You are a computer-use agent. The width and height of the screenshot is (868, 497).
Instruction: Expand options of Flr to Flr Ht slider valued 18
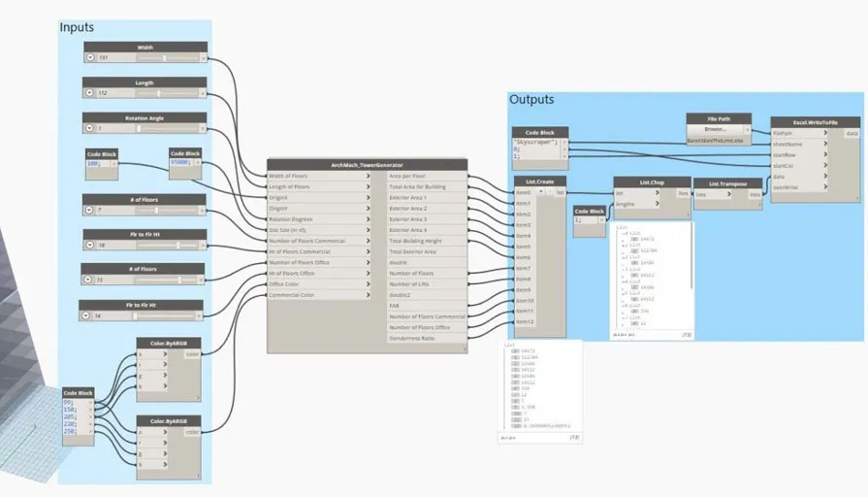pyautogui.click(x=90, y=245)
